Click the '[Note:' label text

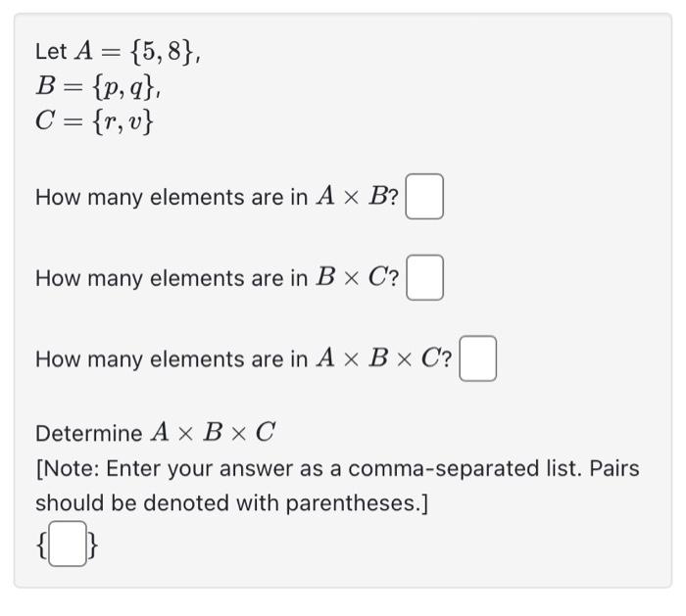pos(69,469)
